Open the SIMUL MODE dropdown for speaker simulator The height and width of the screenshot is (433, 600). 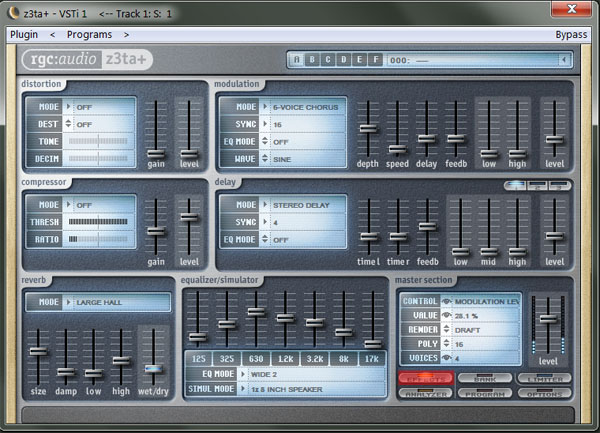[x=243, y=389]
